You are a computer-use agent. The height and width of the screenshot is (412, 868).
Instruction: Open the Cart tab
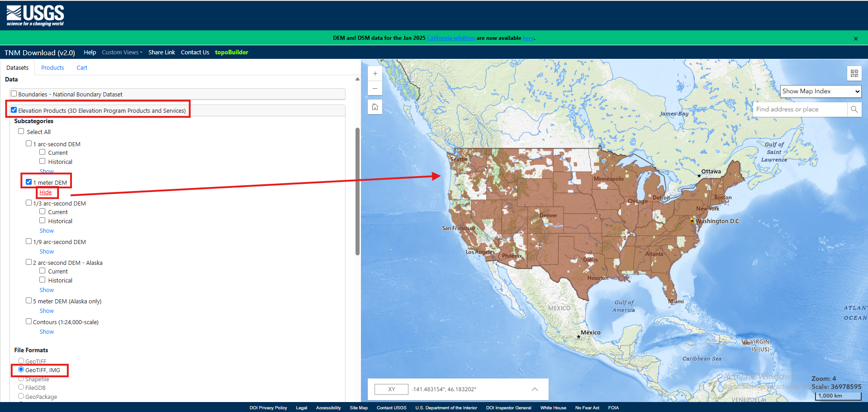click(82, 68)
